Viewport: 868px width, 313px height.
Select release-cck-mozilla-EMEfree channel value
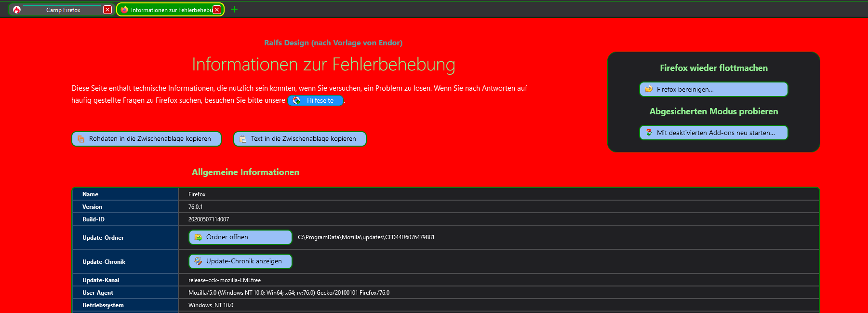click(225, 280)
